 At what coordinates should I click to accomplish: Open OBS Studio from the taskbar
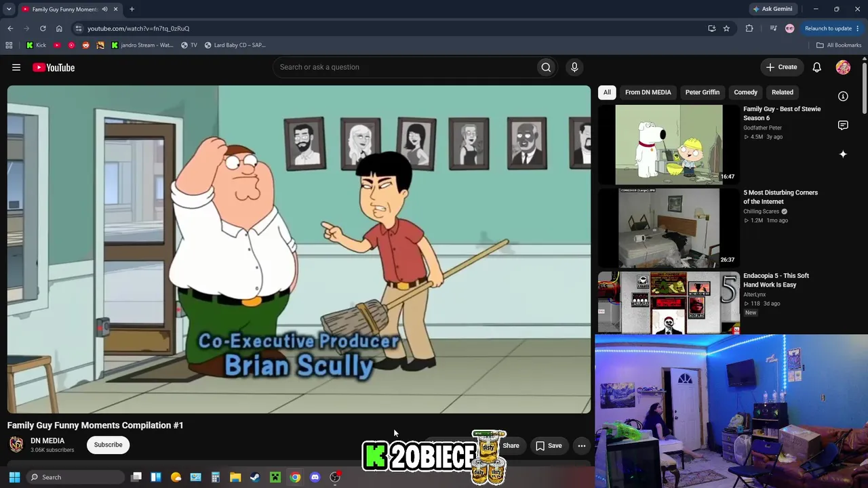pyautogui.click(x=335, y=477)
